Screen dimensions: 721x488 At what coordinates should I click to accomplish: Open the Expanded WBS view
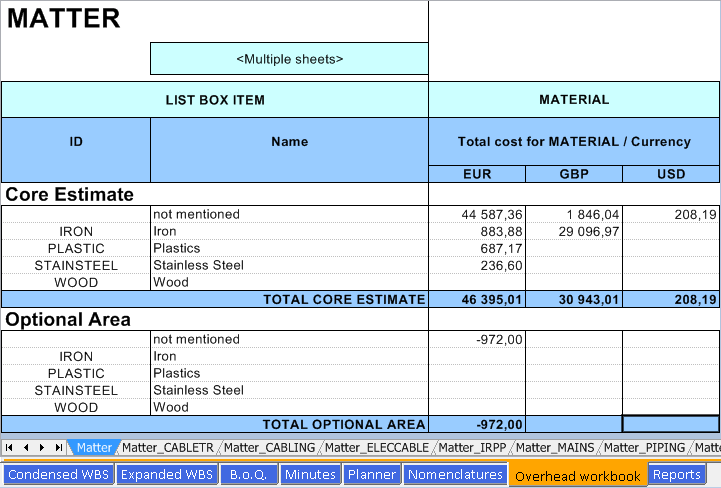pyautogui.click(x=167, y=474)
